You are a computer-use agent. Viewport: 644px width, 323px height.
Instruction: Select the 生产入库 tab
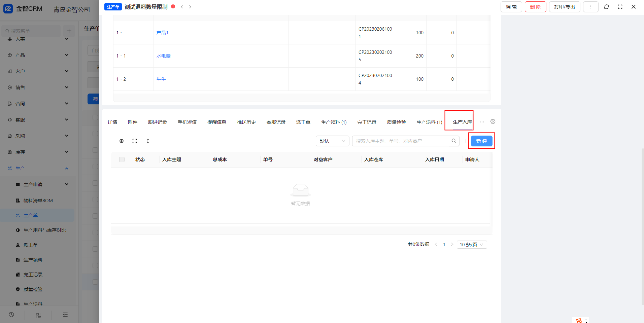463,122
